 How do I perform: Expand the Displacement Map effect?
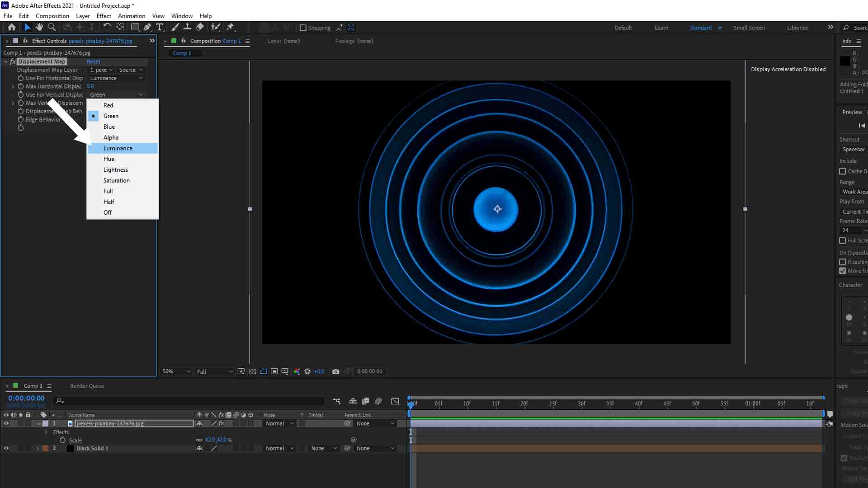[6, 61]
